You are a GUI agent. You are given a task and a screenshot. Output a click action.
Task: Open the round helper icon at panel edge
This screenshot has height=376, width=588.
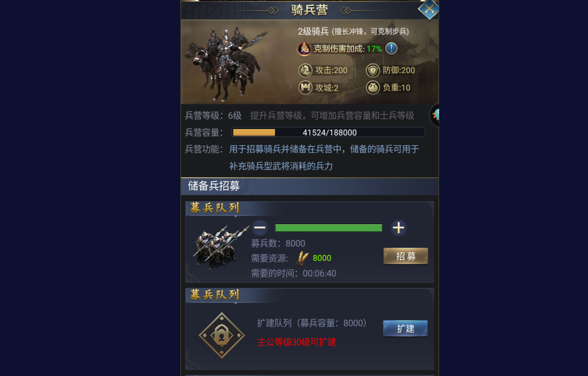pos(435,115)
